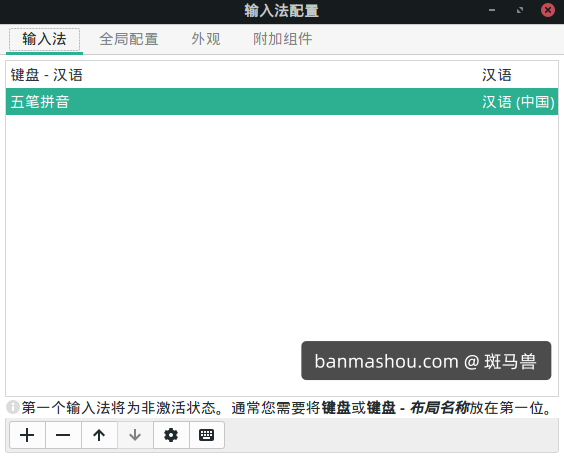This screenshot has height=458, width=564.
Task: Select the 键盘 - 汉语 list entry
Action: coord(282,75)
